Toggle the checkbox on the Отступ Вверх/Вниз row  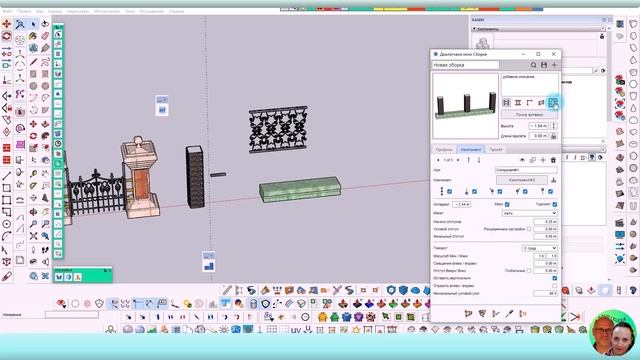pos(529,271)
